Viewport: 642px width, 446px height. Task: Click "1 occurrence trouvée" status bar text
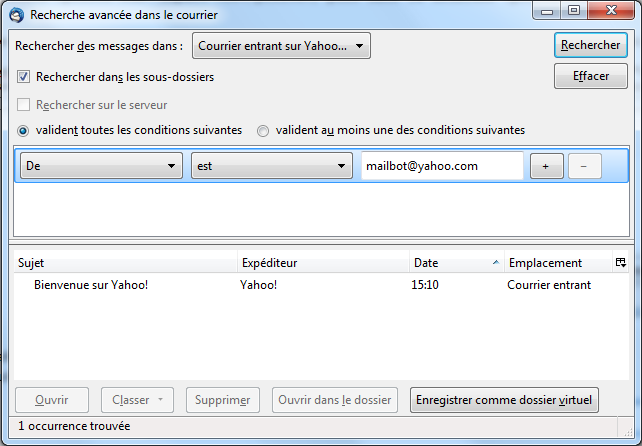coord(74,426)
